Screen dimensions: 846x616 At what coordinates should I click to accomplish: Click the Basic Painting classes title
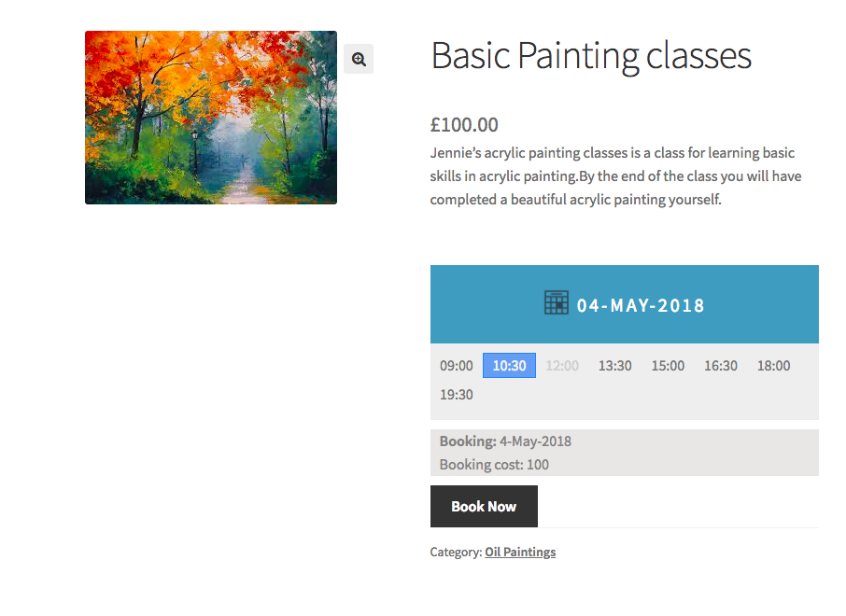pos(591,56)
